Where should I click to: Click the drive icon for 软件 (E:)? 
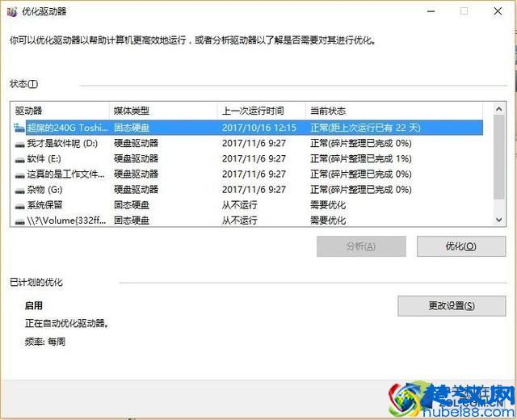19,160
